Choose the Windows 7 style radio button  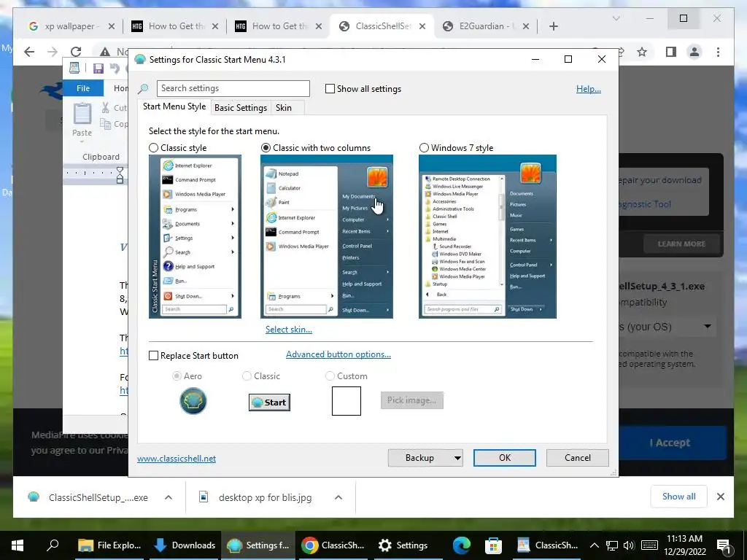pos(424,147)
